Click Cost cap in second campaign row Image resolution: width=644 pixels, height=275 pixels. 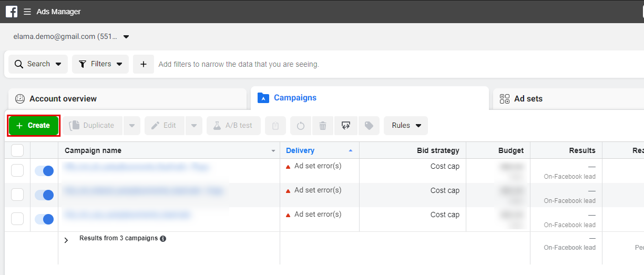pos(445,190)
